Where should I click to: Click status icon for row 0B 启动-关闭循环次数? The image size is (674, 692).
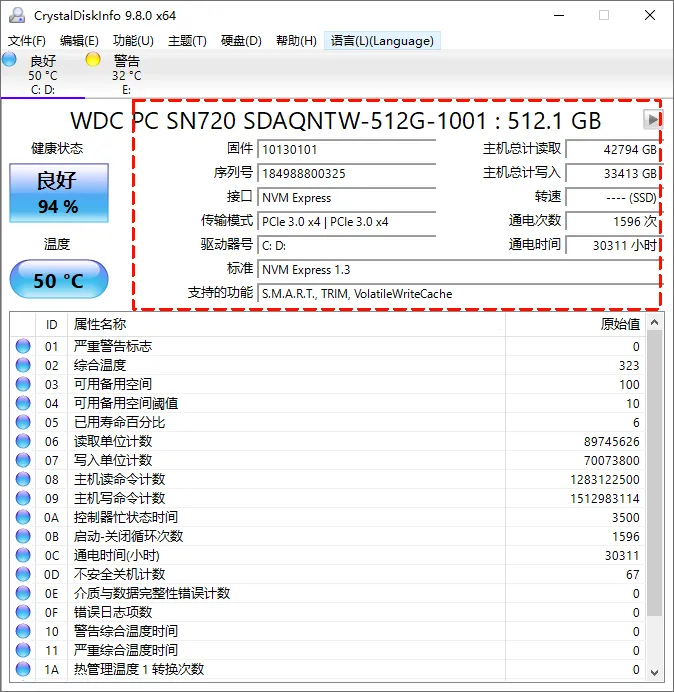tap(23, 536)
